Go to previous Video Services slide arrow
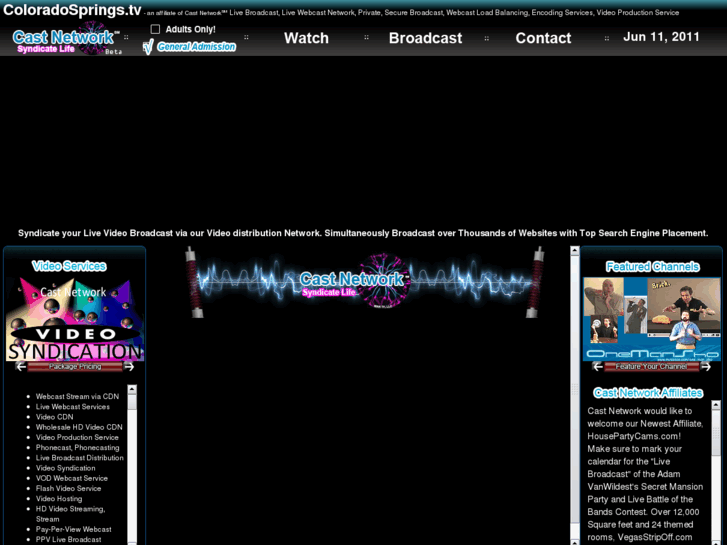The image size is (727, 545). [x=21, y=366]
